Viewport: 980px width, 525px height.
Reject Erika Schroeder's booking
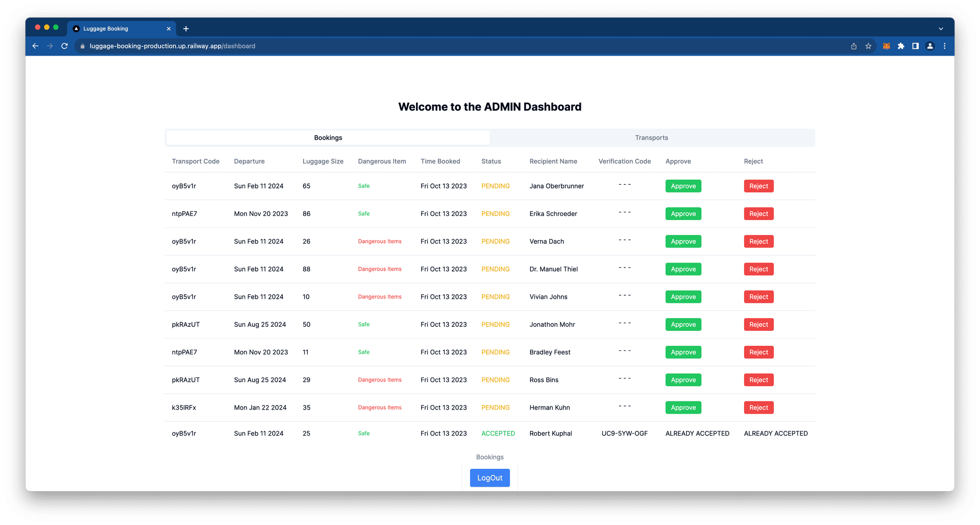point(758,213)
